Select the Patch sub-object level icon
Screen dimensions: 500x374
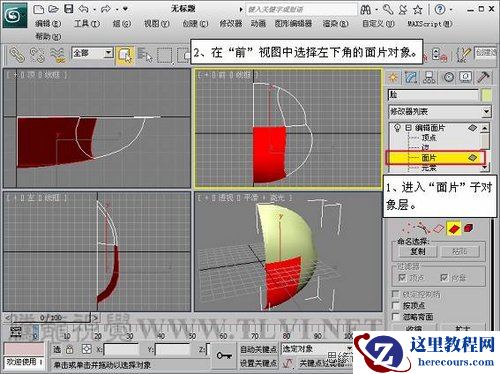[454, 228]
